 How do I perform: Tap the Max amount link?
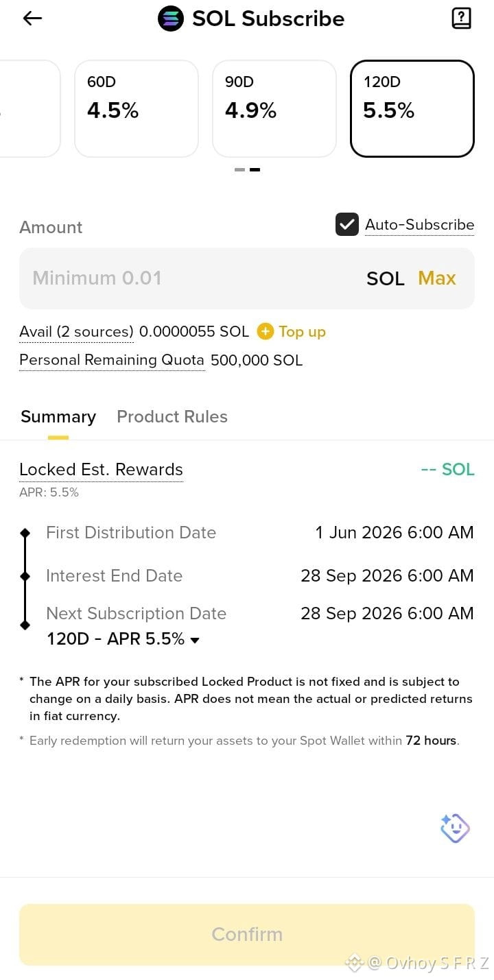pyautogui.click(x=437, y=278)
